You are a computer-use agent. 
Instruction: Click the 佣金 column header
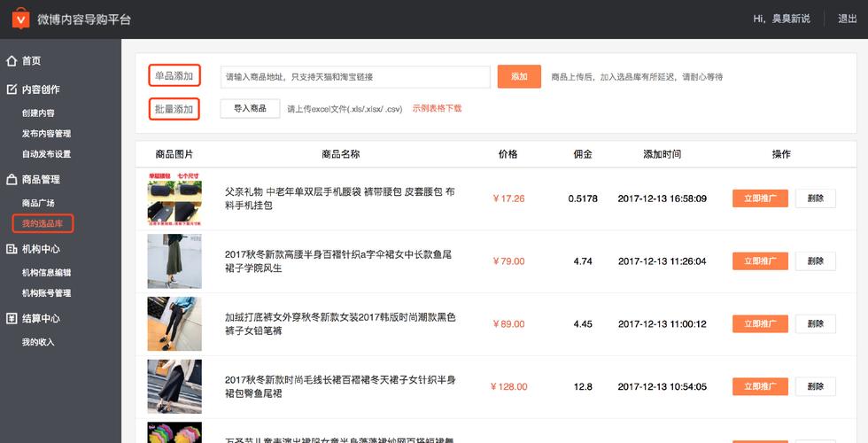(583, 154)
